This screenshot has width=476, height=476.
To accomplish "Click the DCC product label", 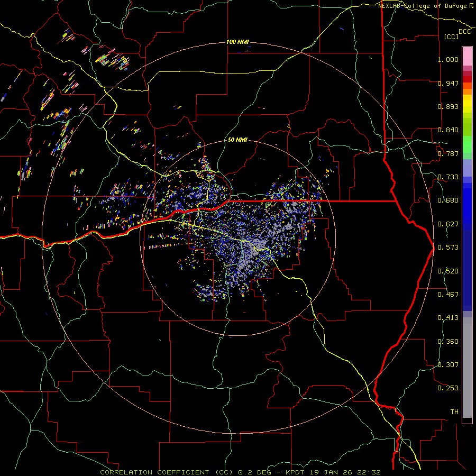I will tap(464, 32).
